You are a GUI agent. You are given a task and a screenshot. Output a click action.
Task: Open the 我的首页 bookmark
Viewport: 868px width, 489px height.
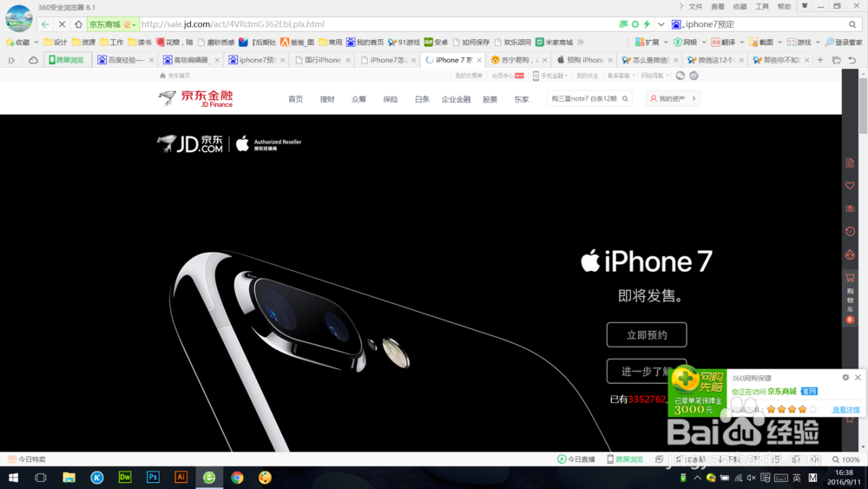click(x=365, y=42)
